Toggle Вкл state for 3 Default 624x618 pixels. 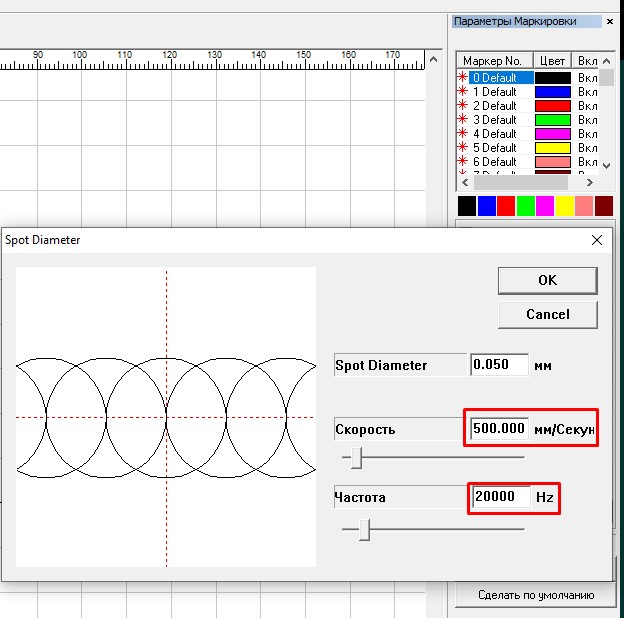coord(587,119)
